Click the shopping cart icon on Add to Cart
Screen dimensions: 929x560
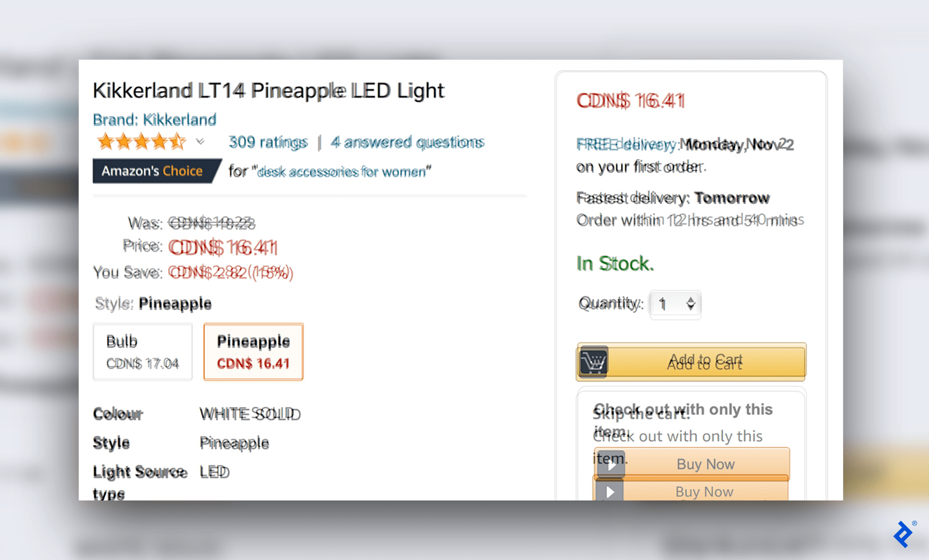(593, 362)
